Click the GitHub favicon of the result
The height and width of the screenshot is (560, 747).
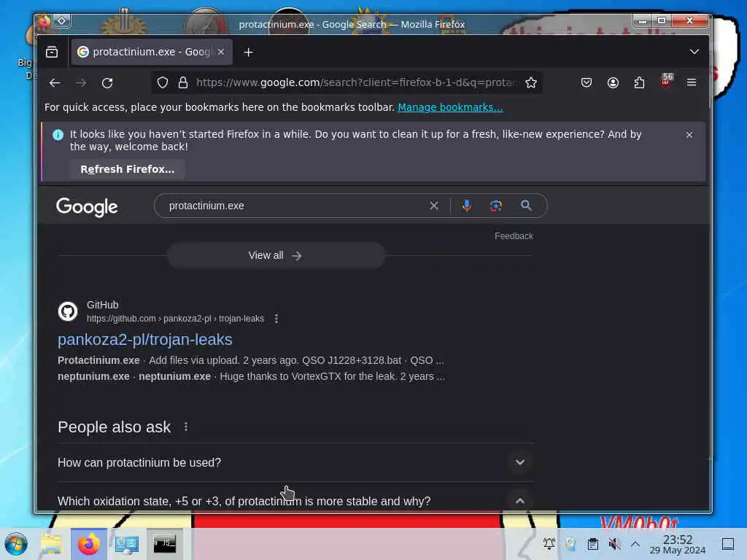coord(68,311)
